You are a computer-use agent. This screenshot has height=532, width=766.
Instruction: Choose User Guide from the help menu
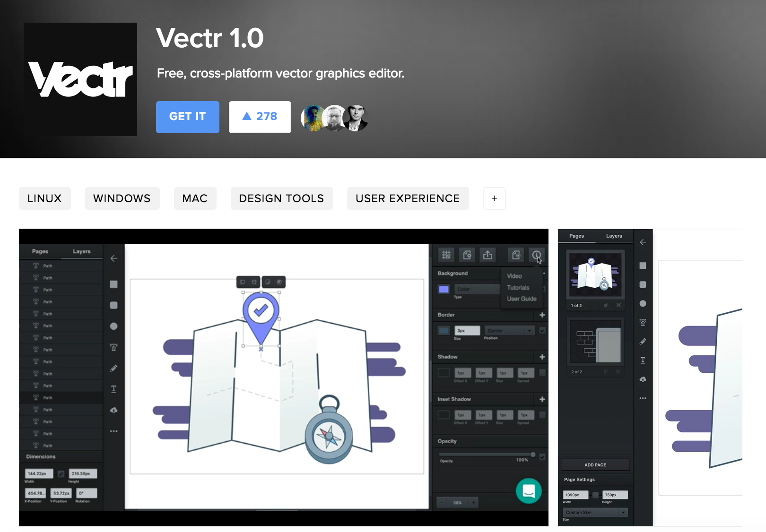coord(522,299)
